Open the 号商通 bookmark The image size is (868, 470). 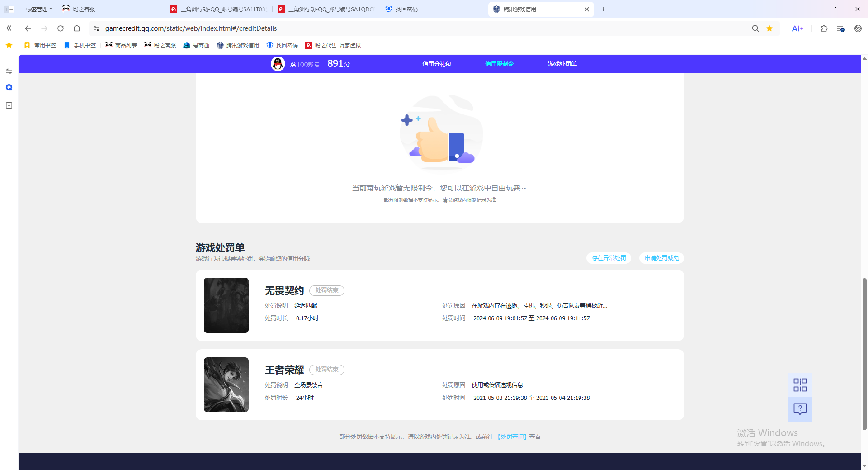pyautogui.click(x=196, y=45)
